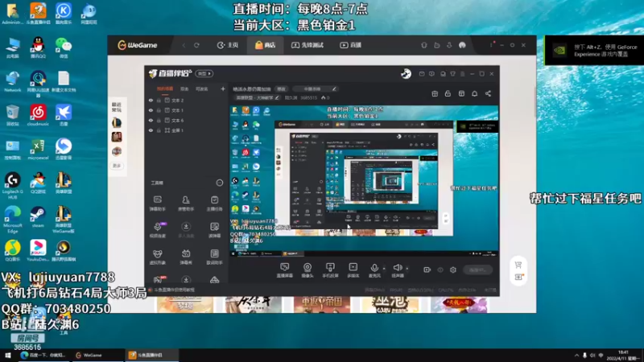Open the 弹幕助手 tool

157,204
